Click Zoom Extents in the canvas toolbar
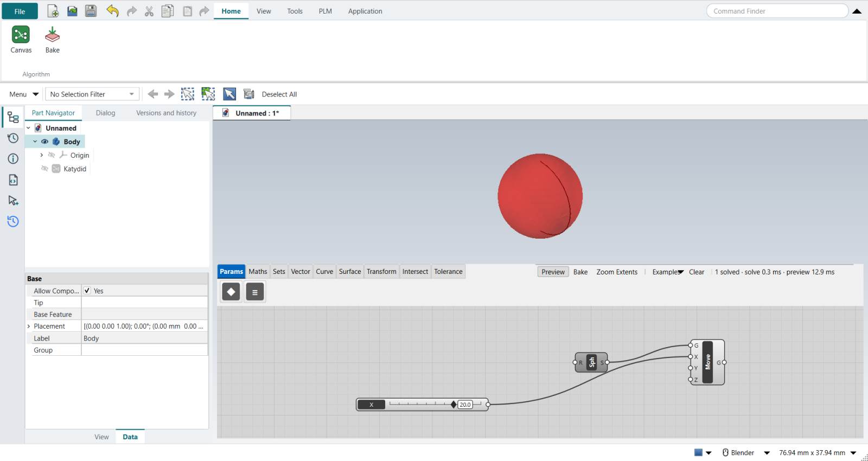868x461 pixels. point(617,272)
